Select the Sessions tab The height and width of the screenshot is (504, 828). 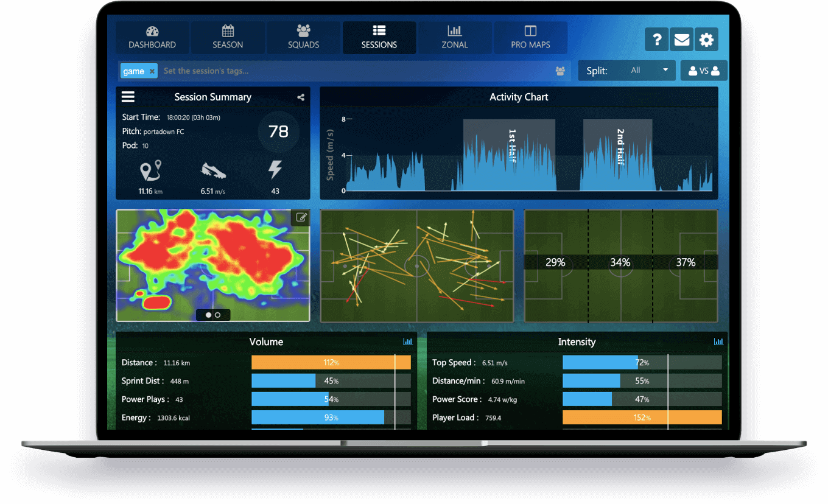(379, 38)
